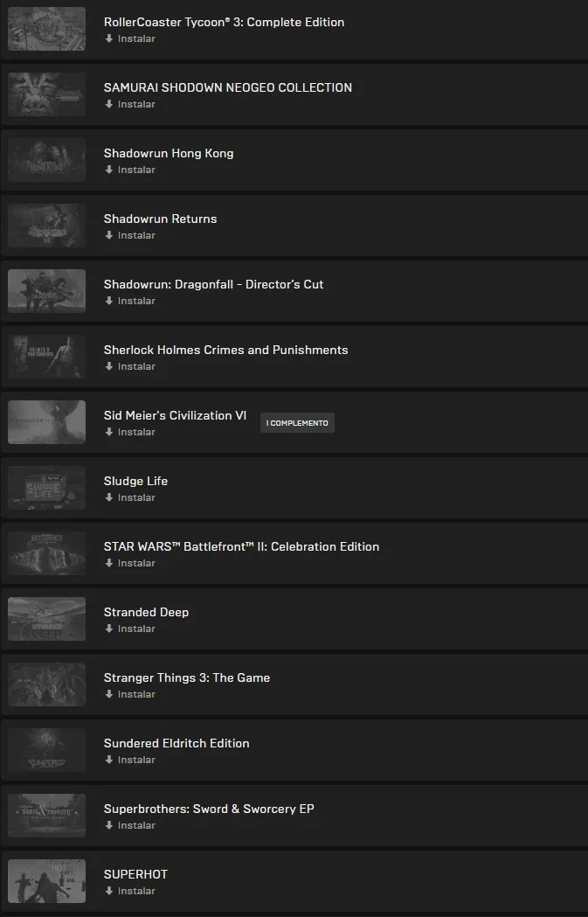The width and height of the screenshot is (588, 917).
Task: Click the Sundered Eldritch Edition thumbnail
Action: click(x=47, y=749)
